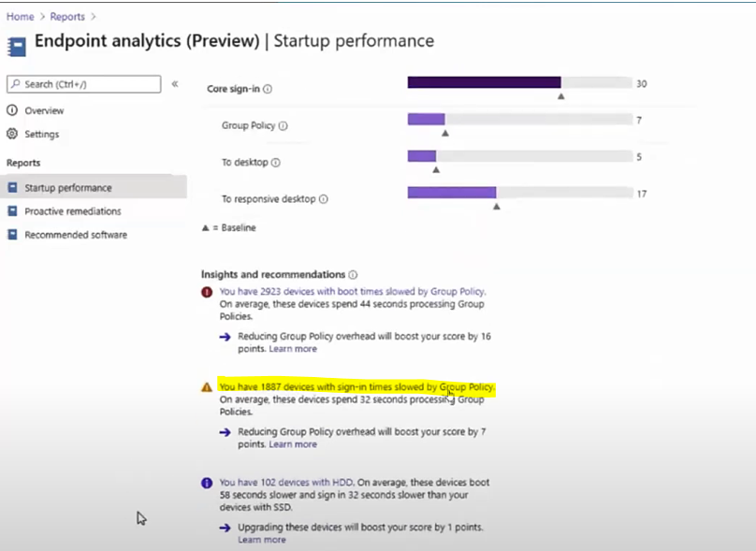Click the red error icon for boot times insight

(207, 292)
